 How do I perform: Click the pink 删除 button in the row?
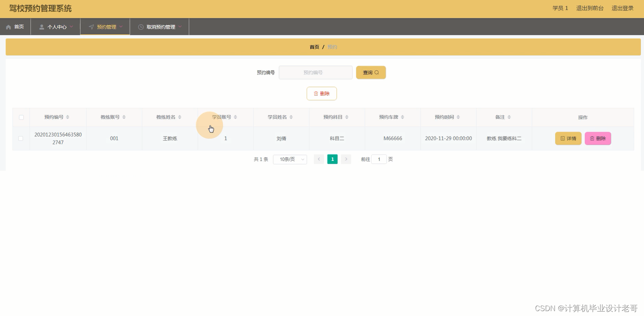click(x=598, y=139)
